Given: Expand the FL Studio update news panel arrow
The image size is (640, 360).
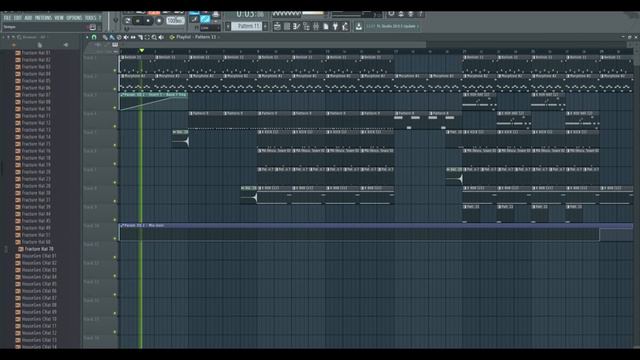Looking at the screenshot, I should (418, 26).
